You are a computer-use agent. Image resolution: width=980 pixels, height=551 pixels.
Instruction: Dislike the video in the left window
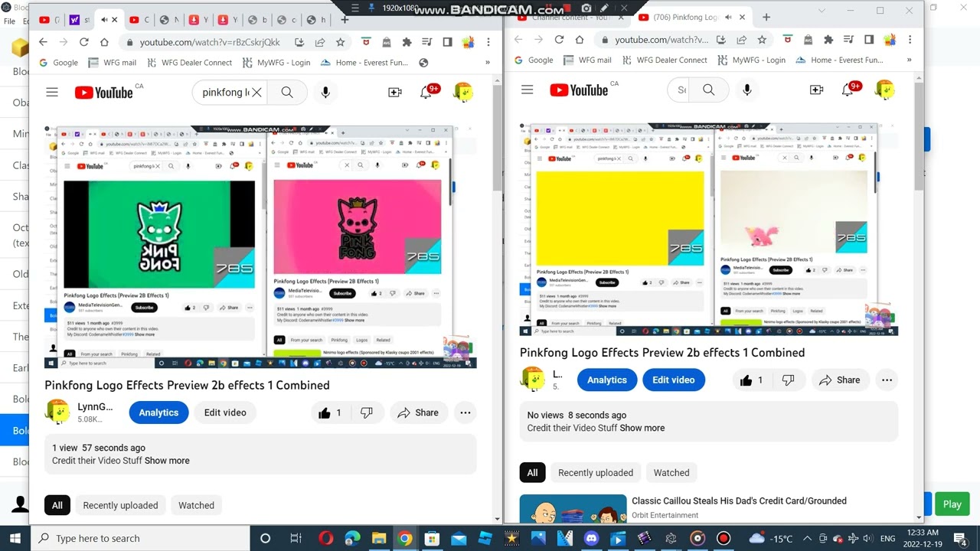coord(367,412)
